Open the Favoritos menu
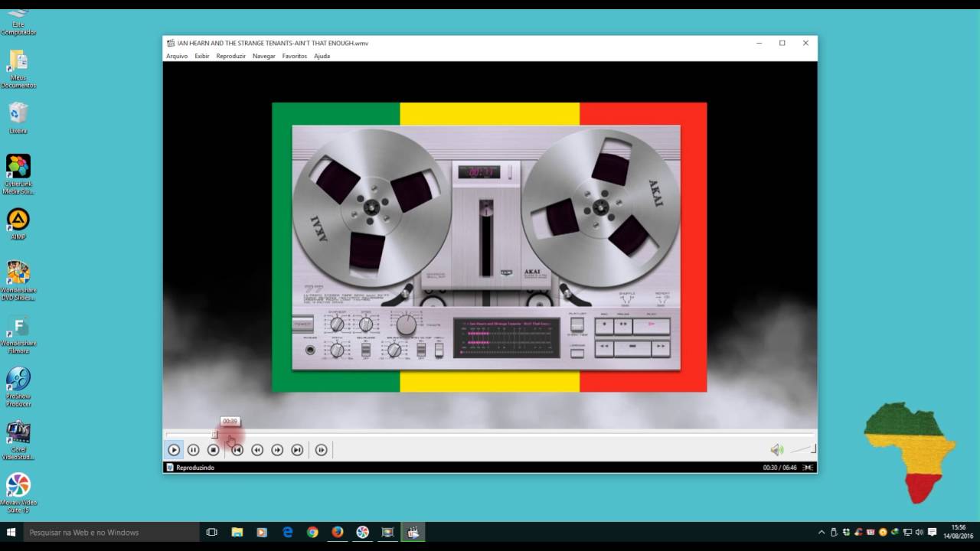This screenshot has width=980, height=551. point(295,56)
